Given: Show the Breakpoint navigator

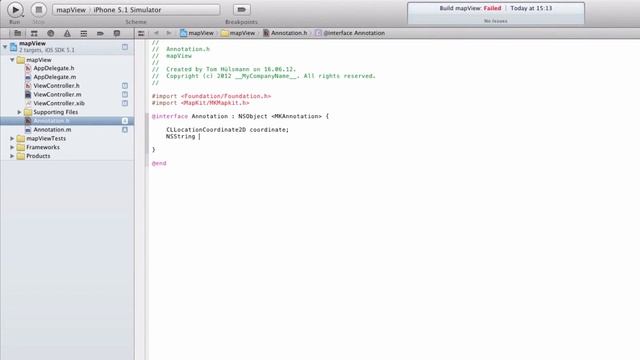Looking at the screenshot, I should (x=100, y=33).
